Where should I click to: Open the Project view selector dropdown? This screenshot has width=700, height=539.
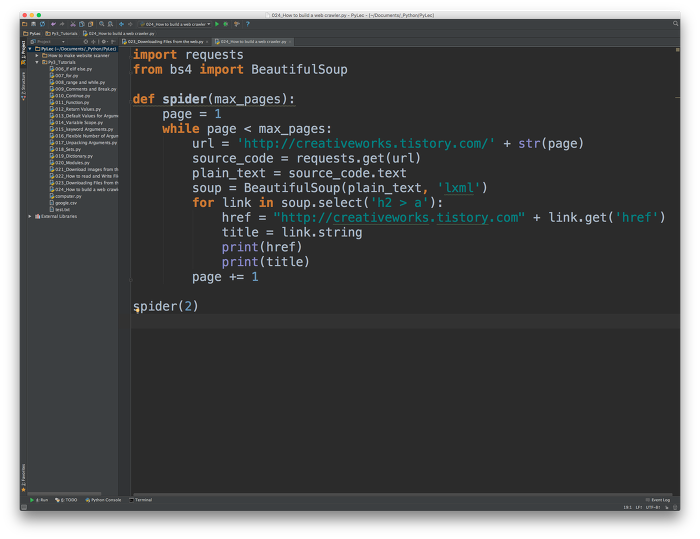click(x=48, y=42)
